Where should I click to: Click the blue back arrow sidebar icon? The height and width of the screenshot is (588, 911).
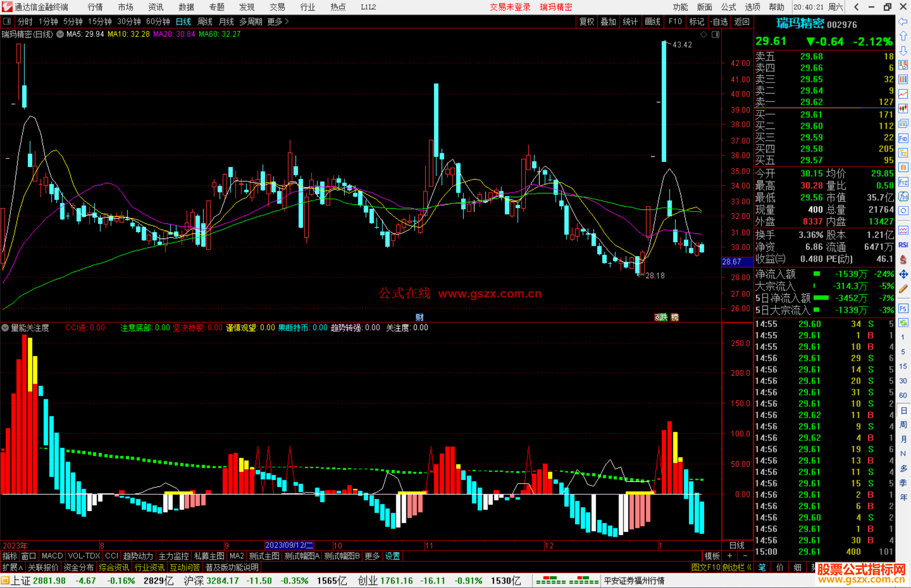[x=903, y=21]
